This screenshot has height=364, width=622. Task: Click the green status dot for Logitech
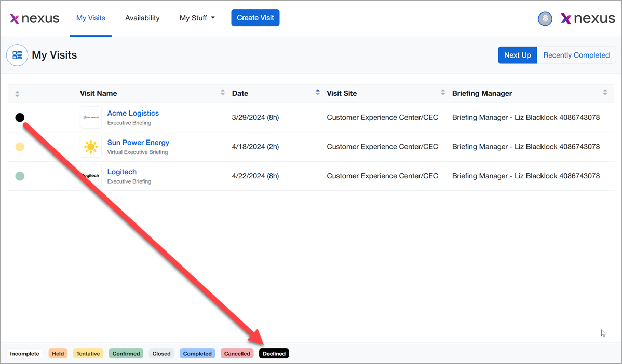point(20,176)
